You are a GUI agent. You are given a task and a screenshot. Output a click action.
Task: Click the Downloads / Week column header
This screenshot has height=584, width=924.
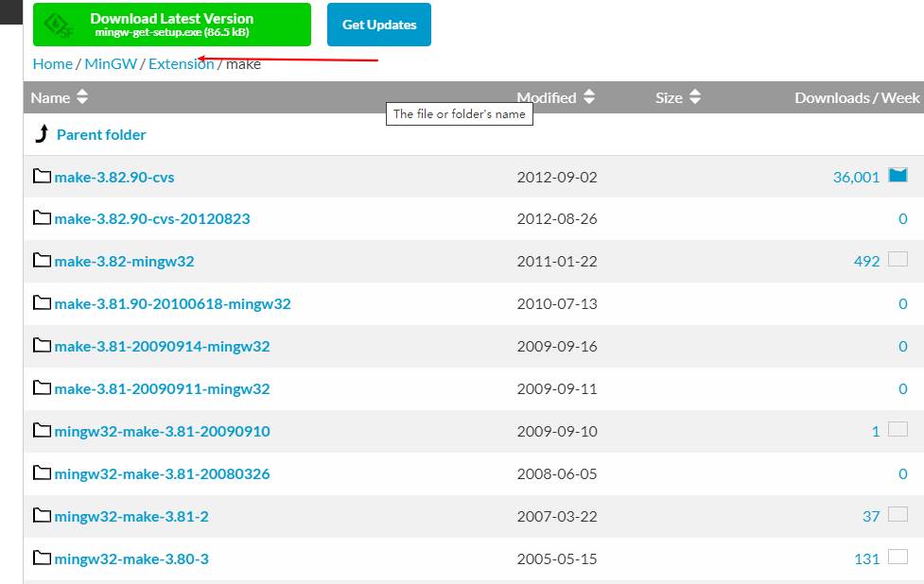[x=857, y=97]
